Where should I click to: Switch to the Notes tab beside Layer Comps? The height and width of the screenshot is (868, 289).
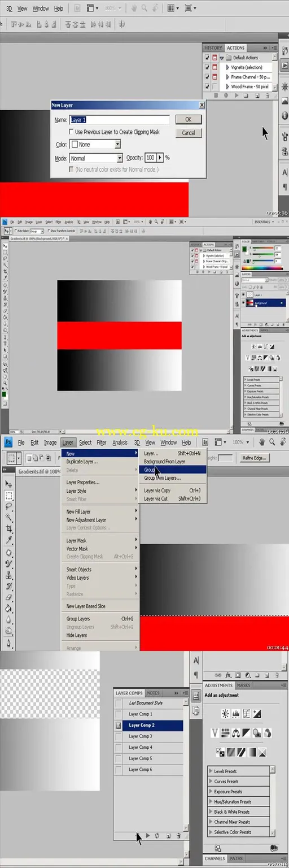click(153, 693)
